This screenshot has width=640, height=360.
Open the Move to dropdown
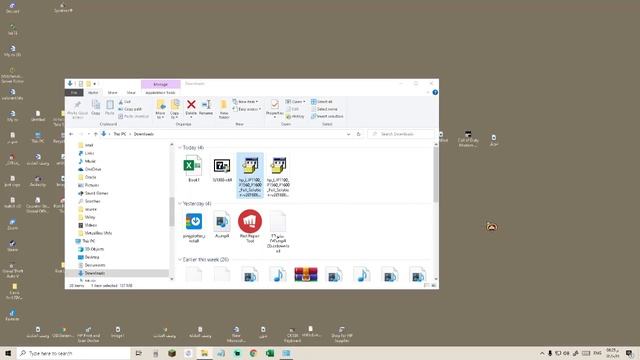coord(160,109)
